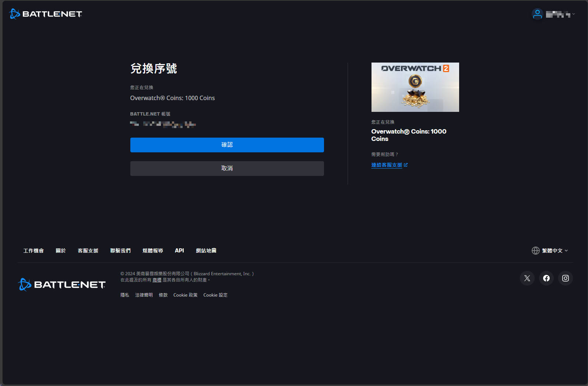Select the API footer link
Screen dimensions: 588x386
pyautogui.click(x=179, y=251)
